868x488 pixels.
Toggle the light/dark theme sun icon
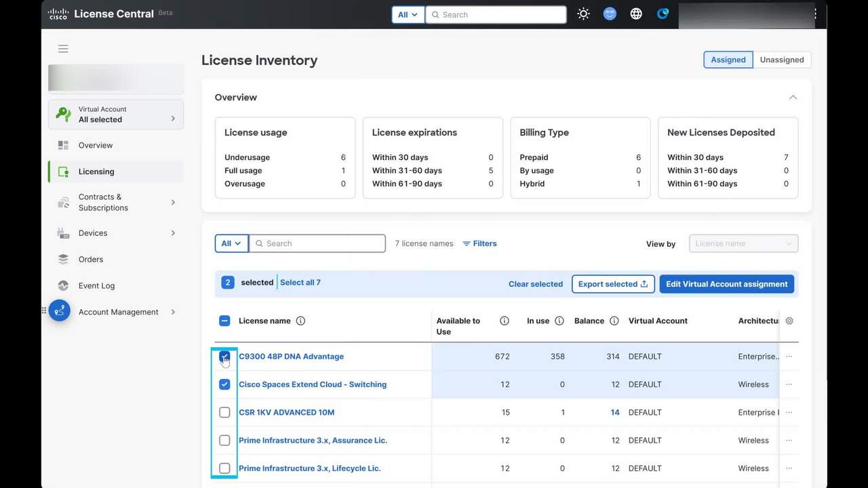[583, 14]
